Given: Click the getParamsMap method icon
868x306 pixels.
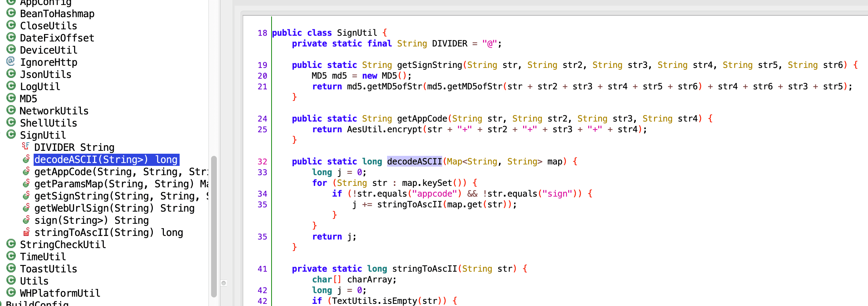Looking at the screenshot, I should point(26,183).
